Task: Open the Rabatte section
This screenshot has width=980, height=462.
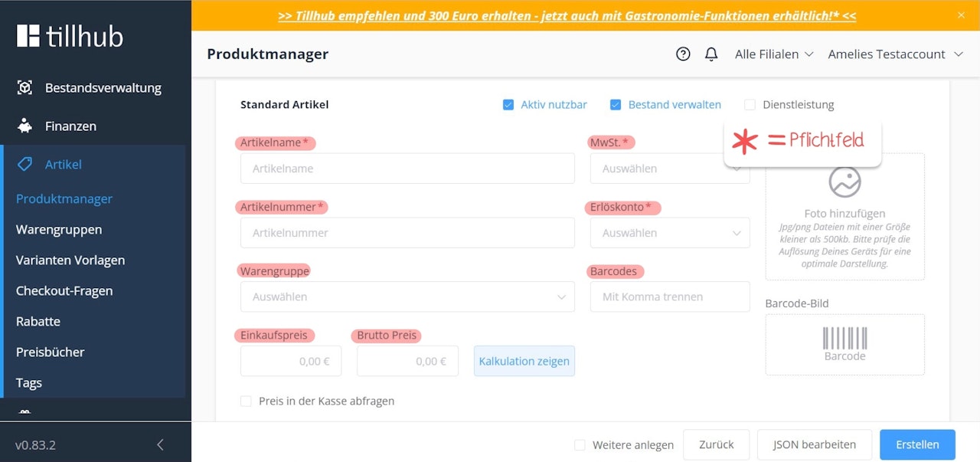Action: tap(38, 321)
